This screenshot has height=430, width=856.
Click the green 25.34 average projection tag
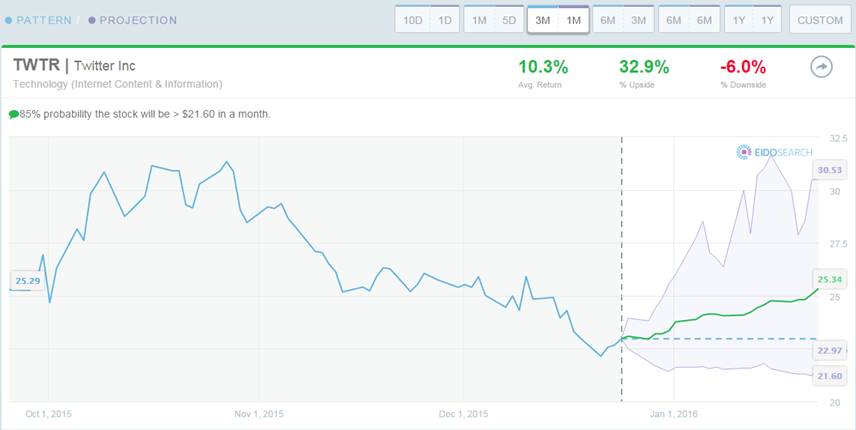point(829,279)
